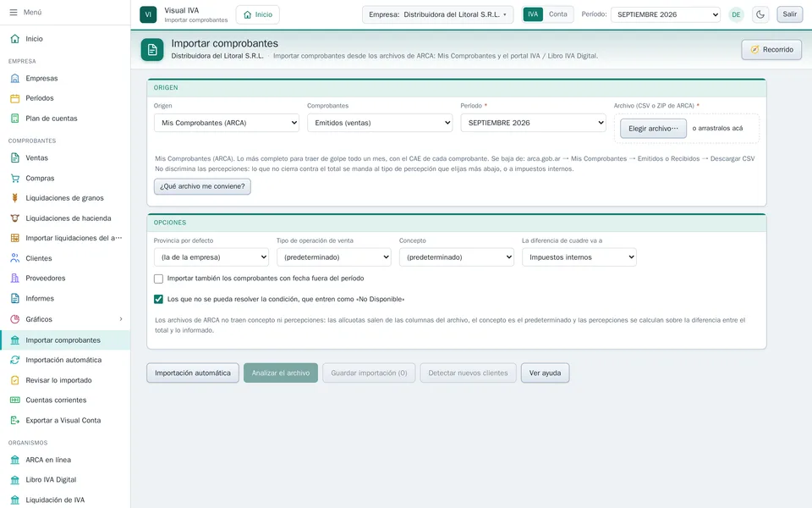This screenshot has height=508, width=812.
Task: Click the Liquidación de IVA bank icon
Action: click(15, 500)
